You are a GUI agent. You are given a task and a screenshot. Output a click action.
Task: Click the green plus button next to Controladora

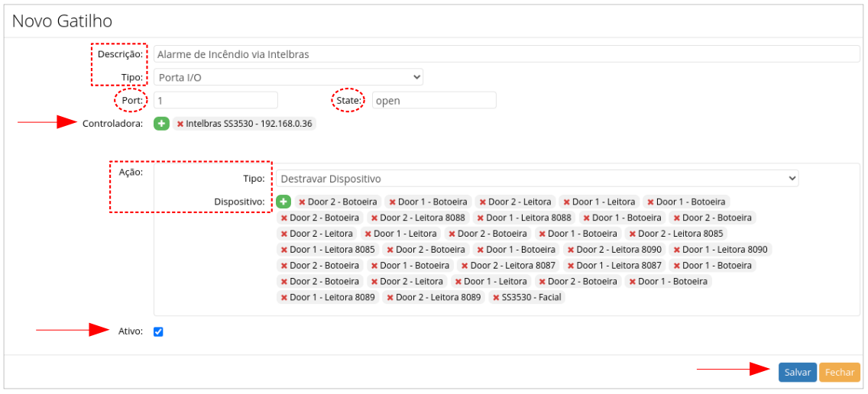click(161, 123)
